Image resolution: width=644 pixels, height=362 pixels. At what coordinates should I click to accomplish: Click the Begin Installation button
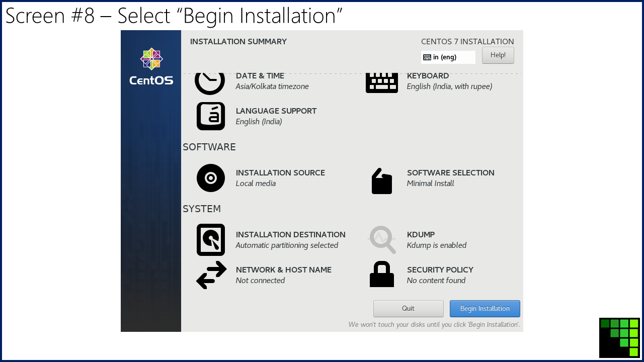tap(485, 309)
